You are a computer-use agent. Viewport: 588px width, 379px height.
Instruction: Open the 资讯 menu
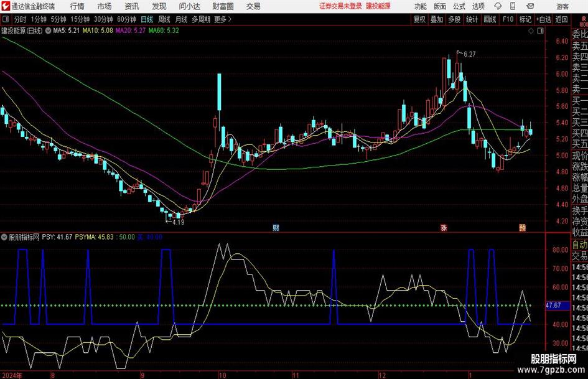132,6
